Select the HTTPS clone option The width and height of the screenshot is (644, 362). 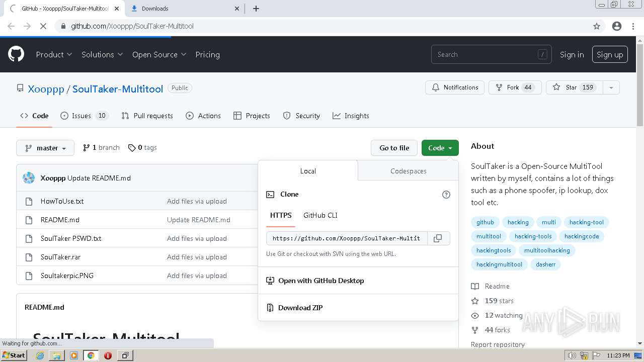[x=281, y=215]
